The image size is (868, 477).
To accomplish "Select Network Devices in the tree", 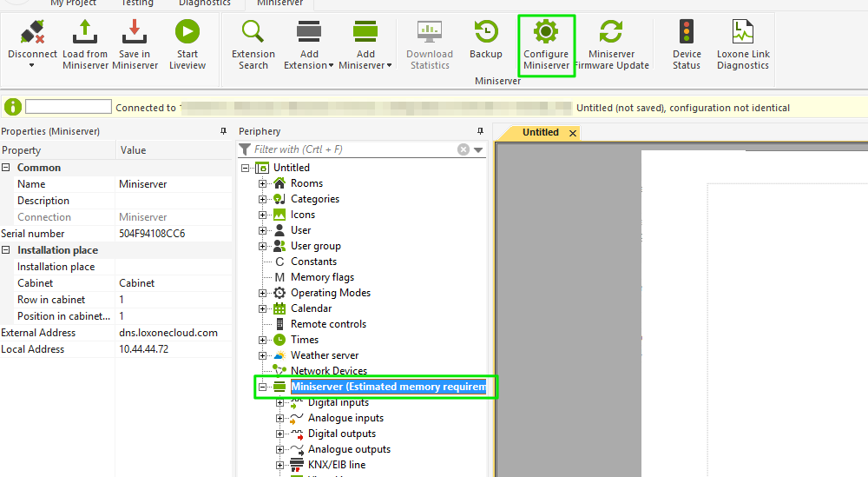I will 329,371.
